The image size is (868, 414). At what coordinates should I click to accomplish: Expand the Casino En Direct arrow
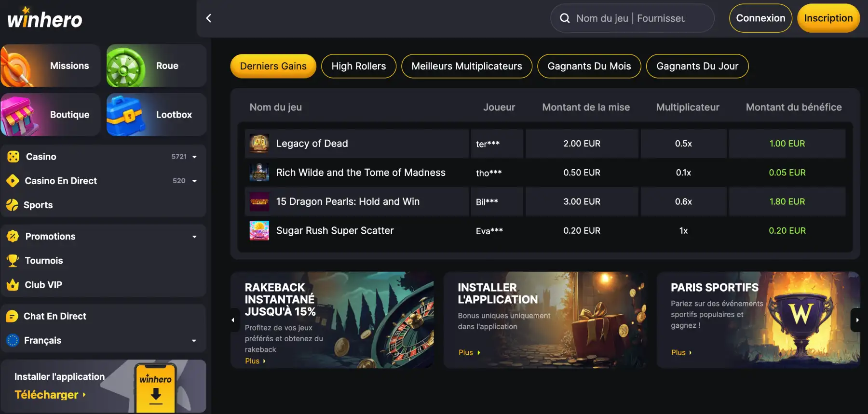[x=194, y=181]
